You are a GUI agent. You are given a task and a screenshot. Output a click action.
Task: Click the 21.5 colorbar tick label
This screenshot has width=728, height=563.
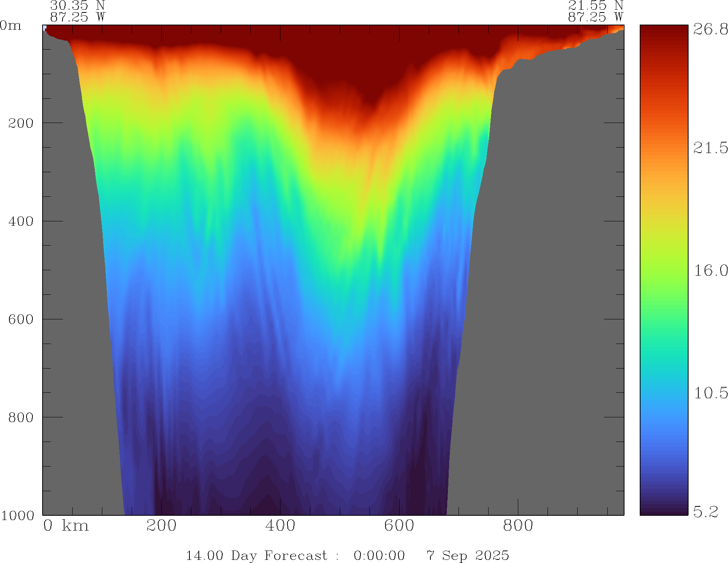point(710,148)
